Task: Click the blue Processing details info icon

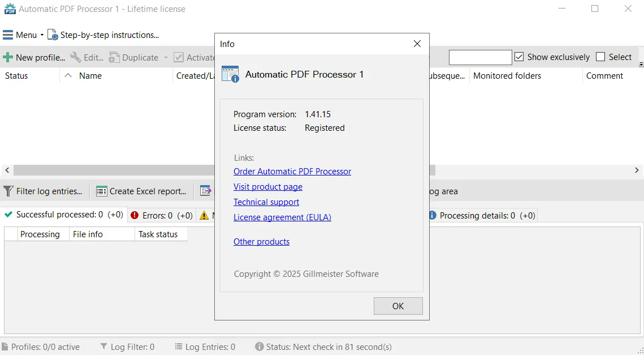Action: (x=432, y=215)
